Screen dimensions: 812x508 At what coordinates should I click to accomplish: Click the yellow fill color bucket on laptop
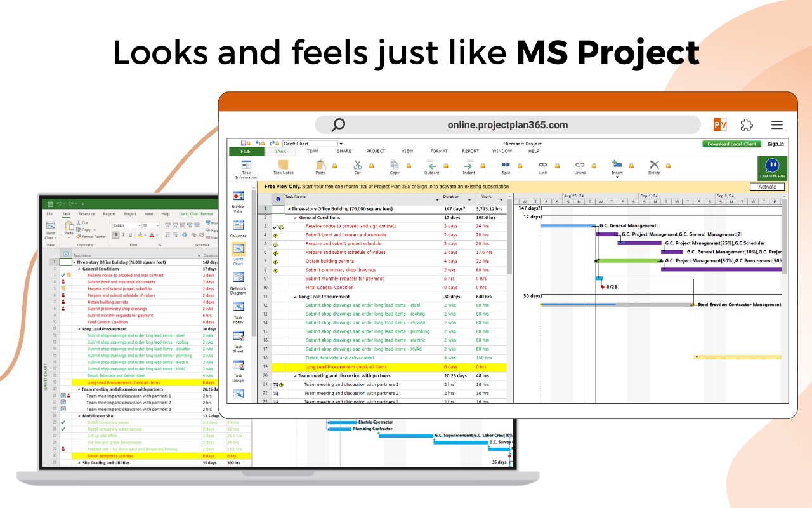[140, 235]
